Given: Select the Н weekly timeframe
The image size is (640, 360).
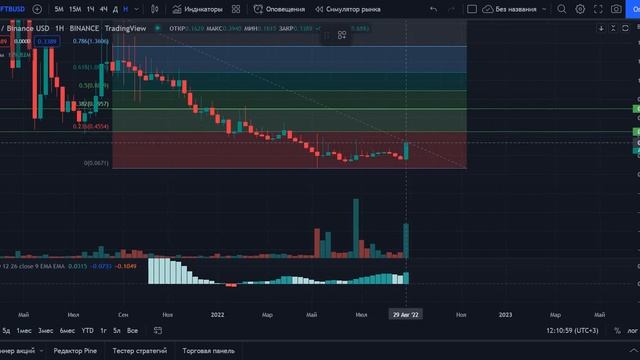Looking at the screenshot, I should (x=126, y=9).
